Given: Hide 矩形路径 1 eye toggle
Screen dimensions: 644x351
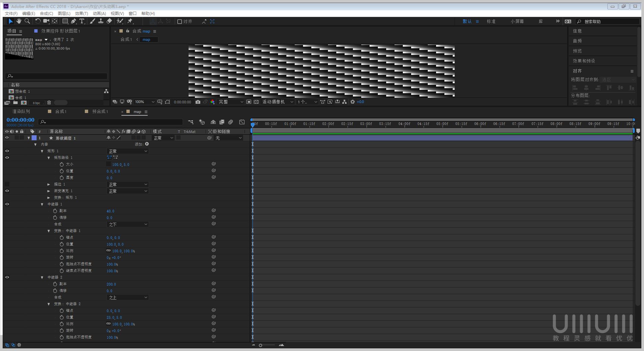Looking at the screenshot, I should pos(7,158).
